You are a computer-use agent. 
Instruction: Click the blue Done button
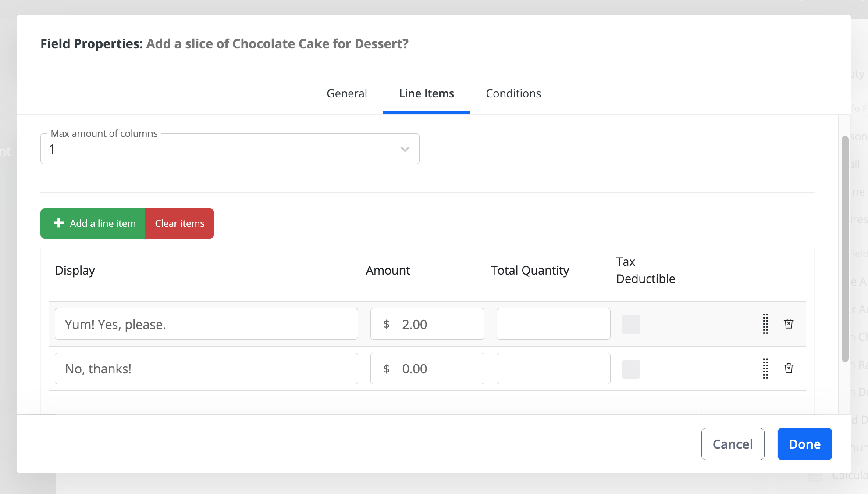(x=804, y=444)
